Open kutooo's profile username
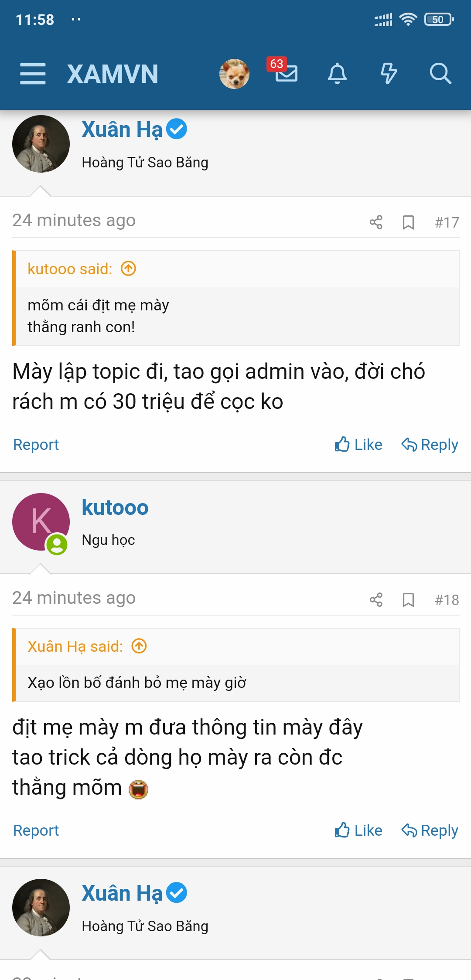This screenshot has width=471, height=980. (x=115, y=507)
